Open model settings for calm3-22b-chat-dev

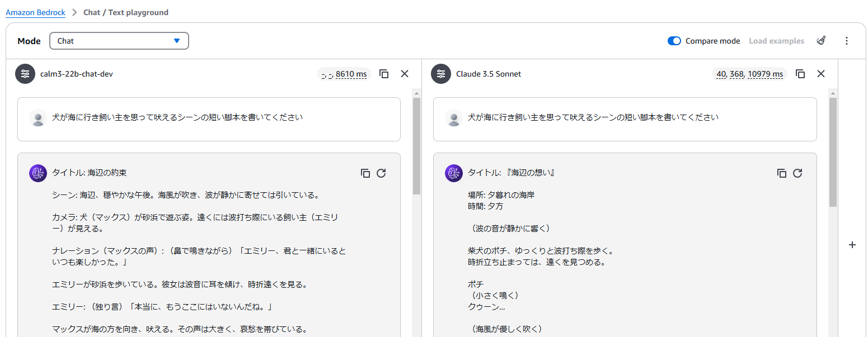[x=25, y=74]
